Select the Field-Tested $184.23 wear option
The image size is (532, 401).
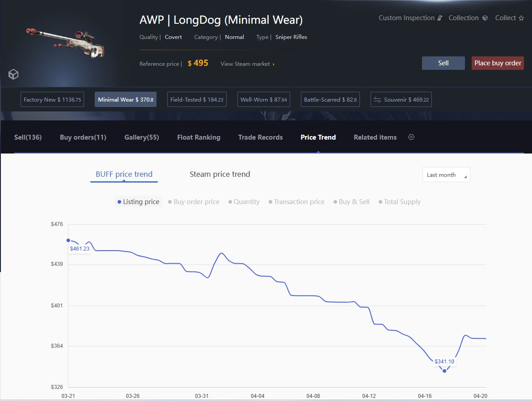pos(197,99)
